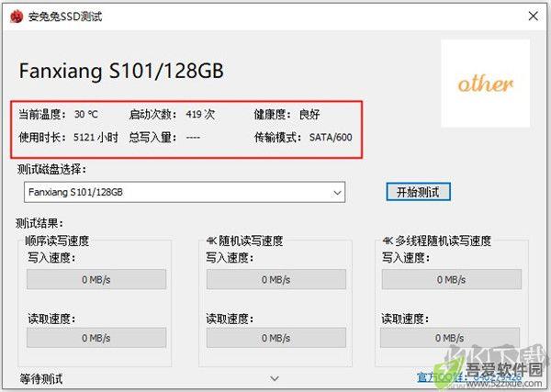Click the large Fanxiang S101/128GB heading
Image resolution: width=551 pixels, height=392 pixels.
pos(121,71)
